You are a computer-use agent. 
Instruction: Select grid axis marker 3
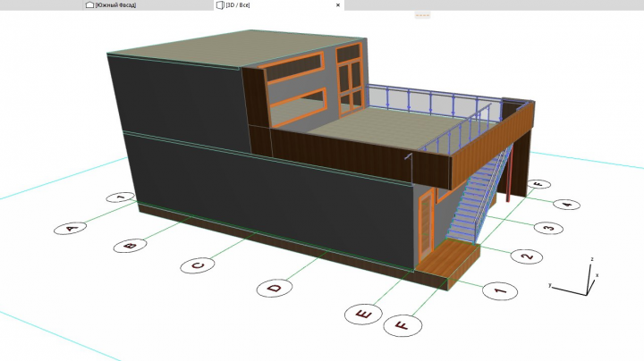click(548, 227)
